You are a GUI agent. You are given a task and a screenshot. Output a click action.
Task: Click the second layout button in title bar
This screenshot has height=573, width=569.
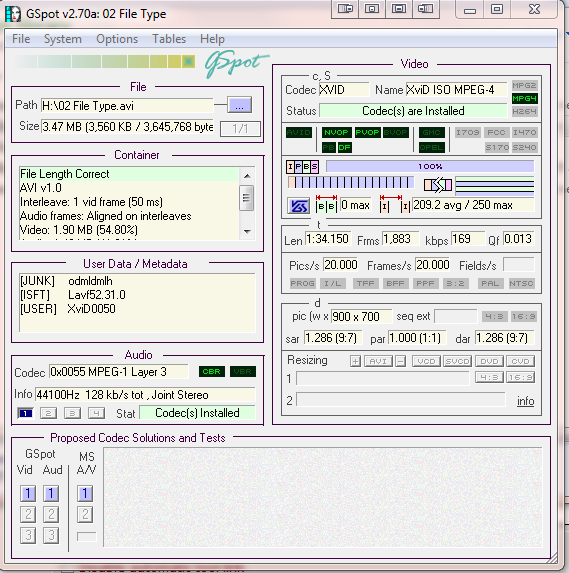tap(372, 8)
